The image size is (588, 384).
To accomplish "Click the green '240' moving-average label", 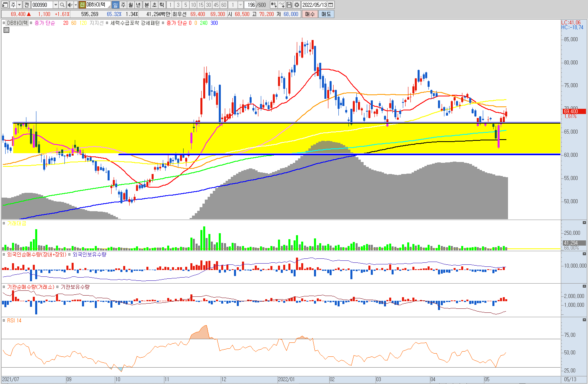I will [204, 23].
